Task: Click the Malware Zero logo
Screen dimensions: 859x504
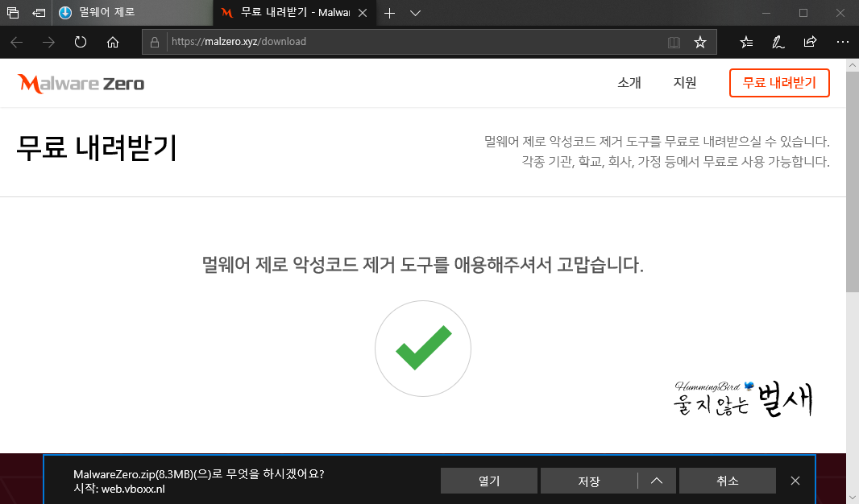Action: point(81,84)
